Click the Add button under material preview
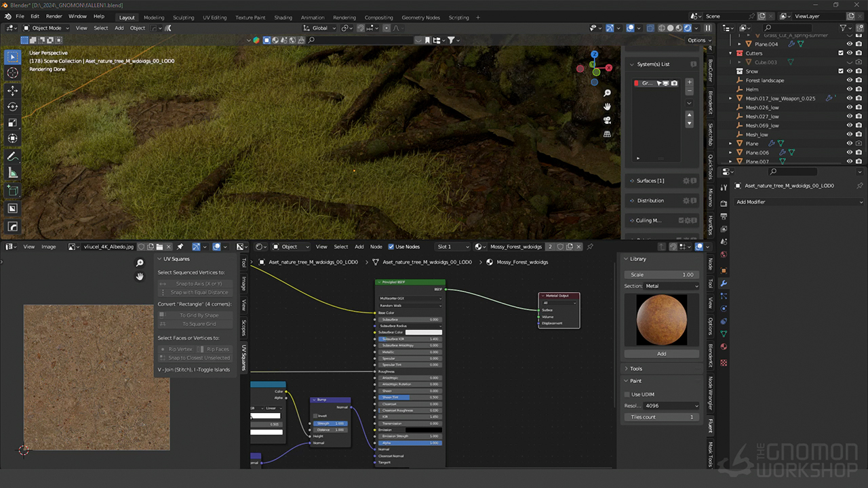Viewport: 868px width, 488px height. coord(661,353)
